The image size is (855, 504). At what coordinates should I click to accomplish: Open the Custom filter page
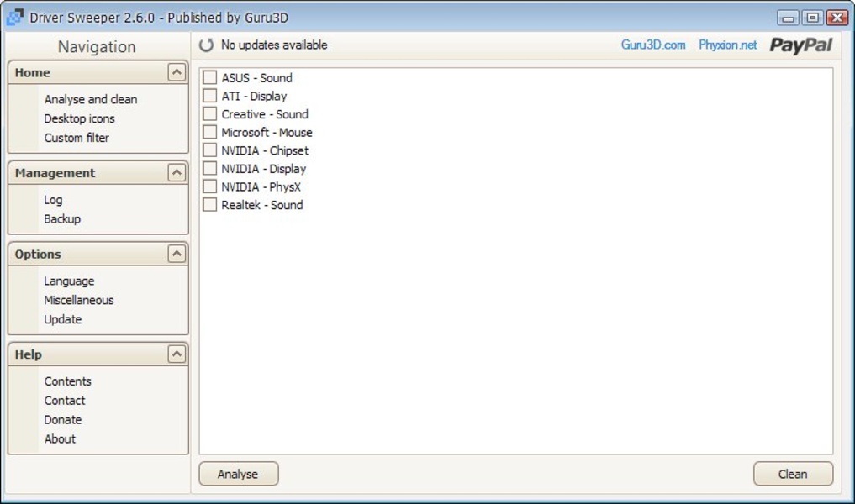click(77, 137)
